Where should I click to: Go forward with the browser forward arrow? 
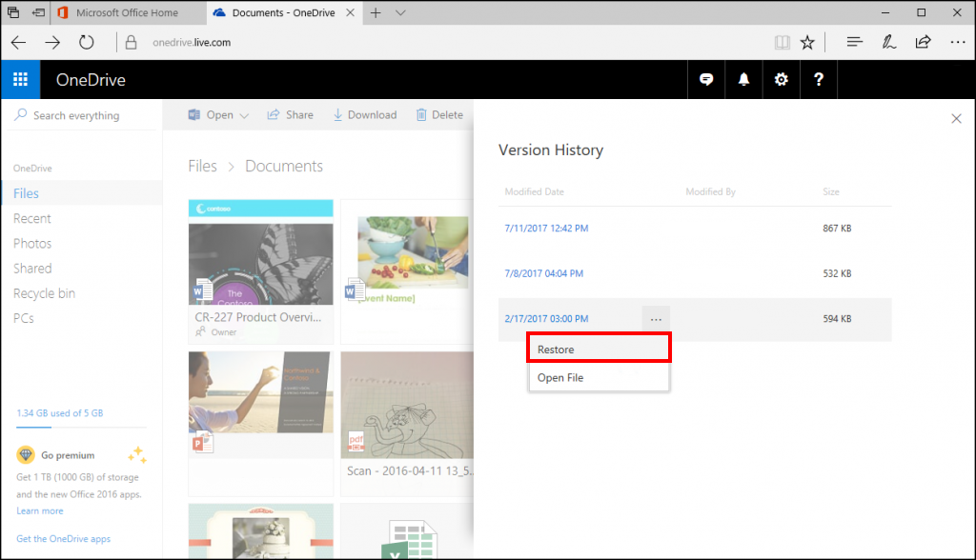(52, 42)
